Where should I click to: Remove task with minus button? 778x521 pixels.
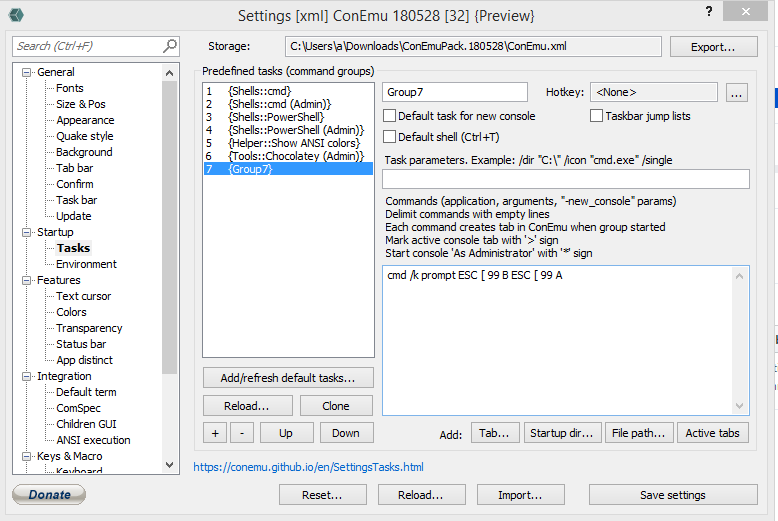pyautogui.click(x=242, y=433)
